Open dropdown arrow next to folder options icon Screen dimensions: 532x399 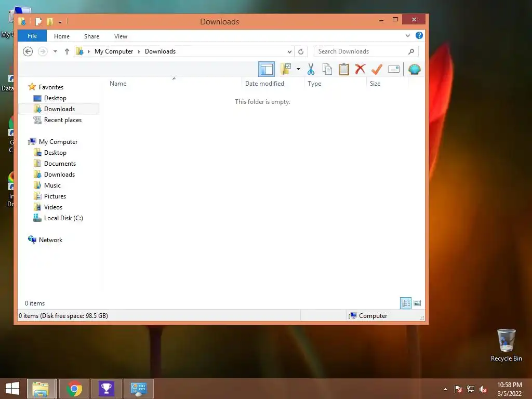(298, 69)
